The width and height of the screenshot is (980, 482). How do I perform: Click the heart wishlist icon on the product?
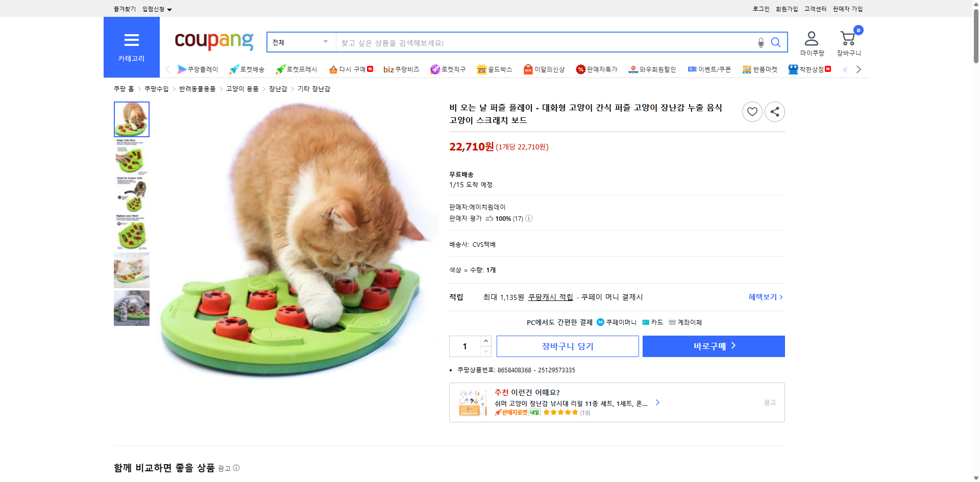pyautogui.click(x=752, y=111)
